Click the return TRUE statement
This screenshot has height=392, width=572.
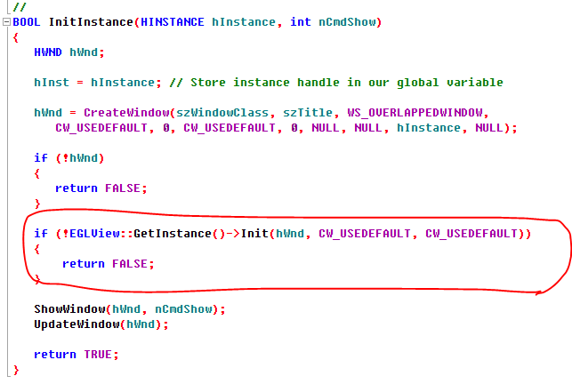(x=77, y=355)
